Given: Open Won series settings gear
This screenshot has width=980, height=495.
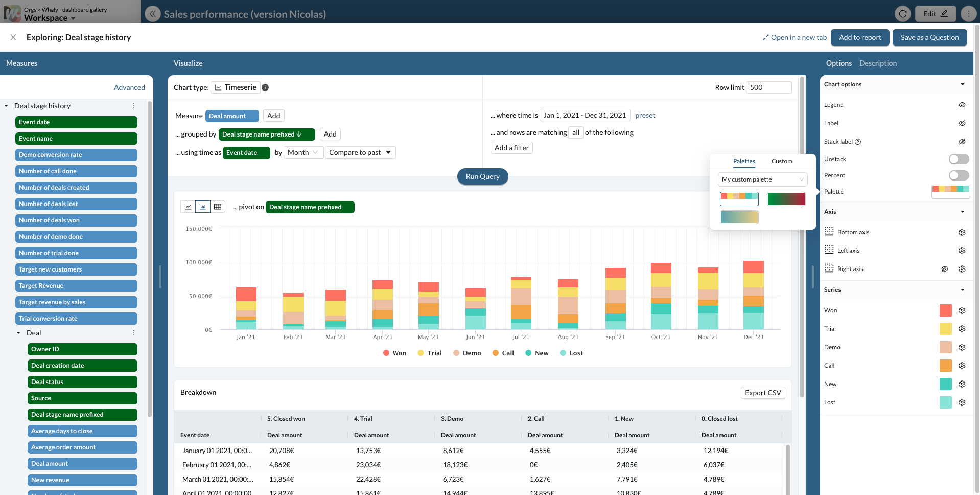Looking at the screenshot, I should pyautogui.click(x=962, y=310).
